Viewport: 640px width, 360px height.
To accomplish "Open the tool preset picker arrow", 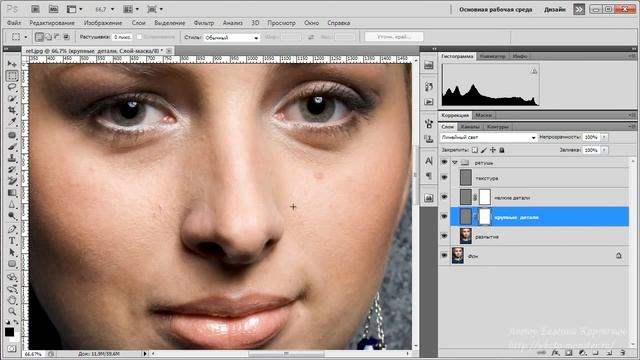I will click(26, 37).
